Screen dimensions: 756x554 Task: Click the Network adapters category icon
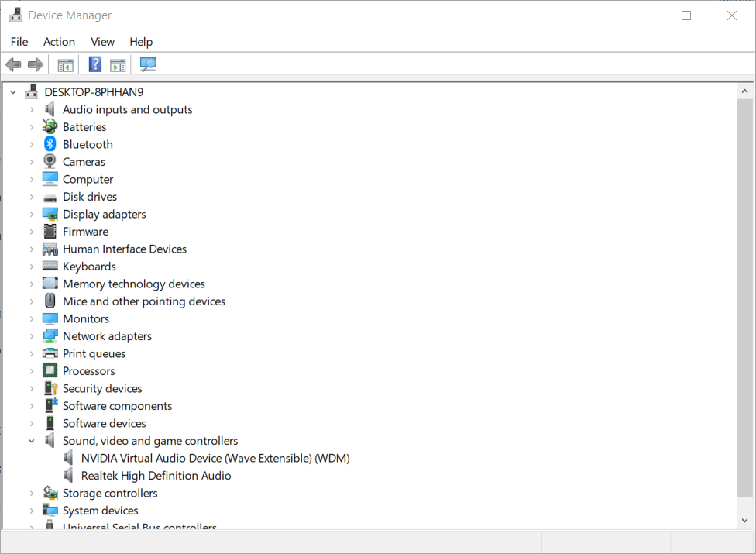[50, 335]
